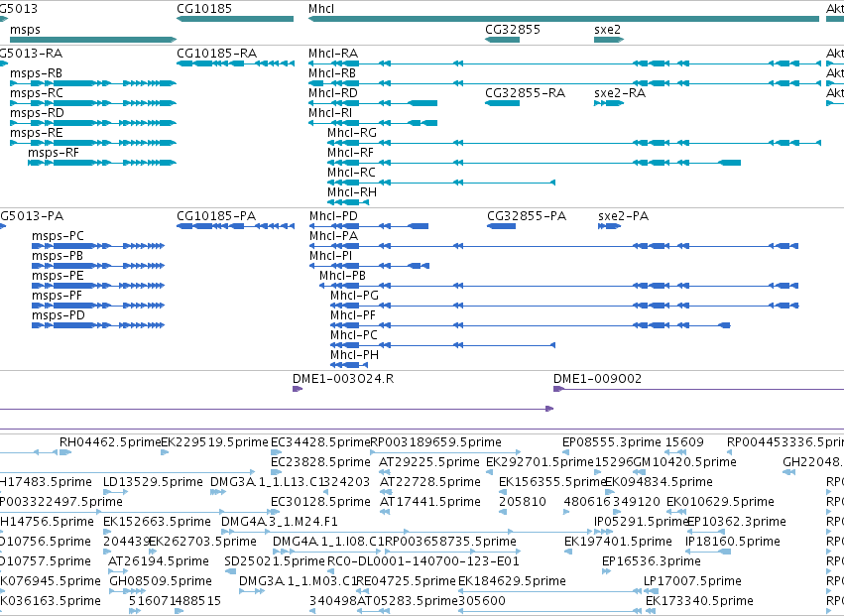Click EST EP08555.3prime
This screenshot has width=844, height=616.
tap(612, 442)
